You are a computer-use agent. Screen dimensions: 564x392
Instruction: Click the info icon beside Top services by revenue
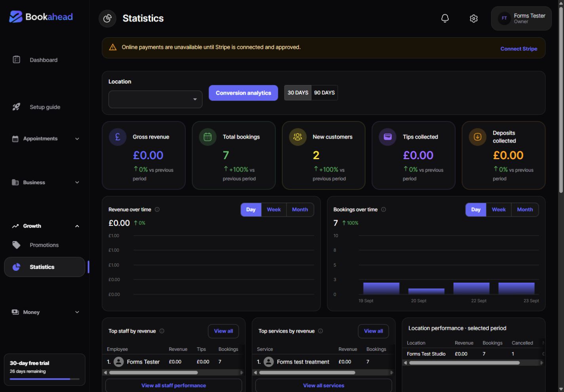tap(321, 331)
